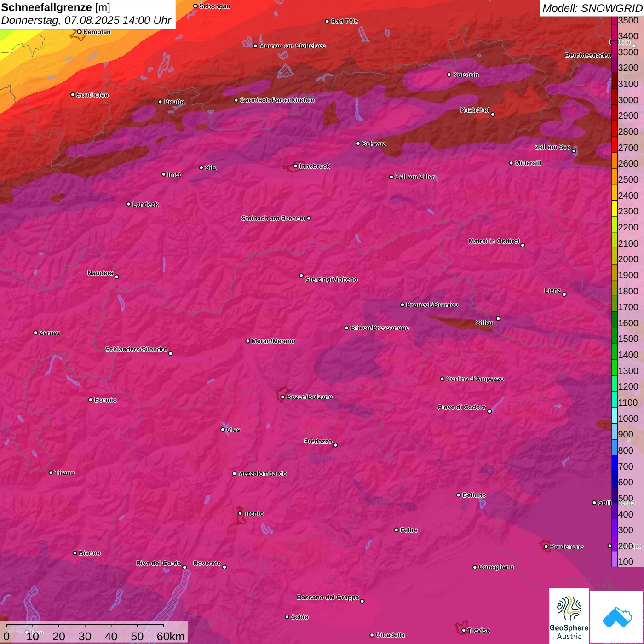Viewport: 644px width, 644px height.
Task: Select the 700 blue legend swatch
Action: click(x=614, y=463)
